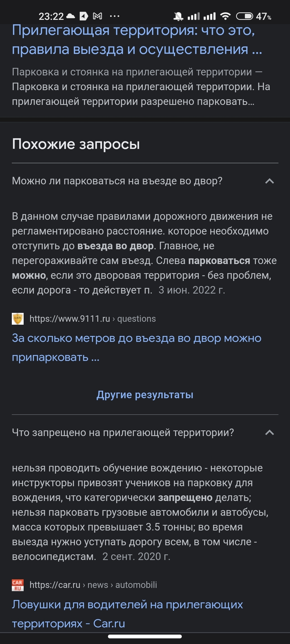Viewport: 290px width, 644px height.
Task: Tap the Wi-Fi signal icon
Action: pos(225,16)
